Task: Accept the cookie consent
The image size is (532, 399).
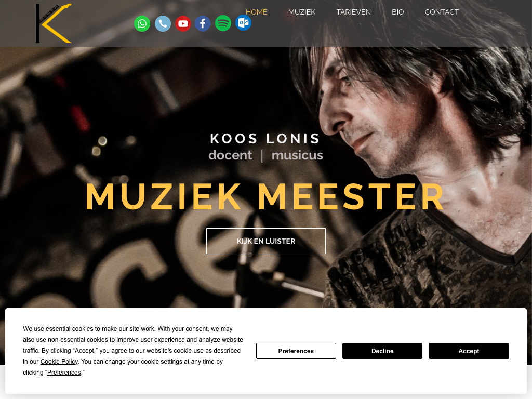Action: pyautogui.click(x=469, y=351)
